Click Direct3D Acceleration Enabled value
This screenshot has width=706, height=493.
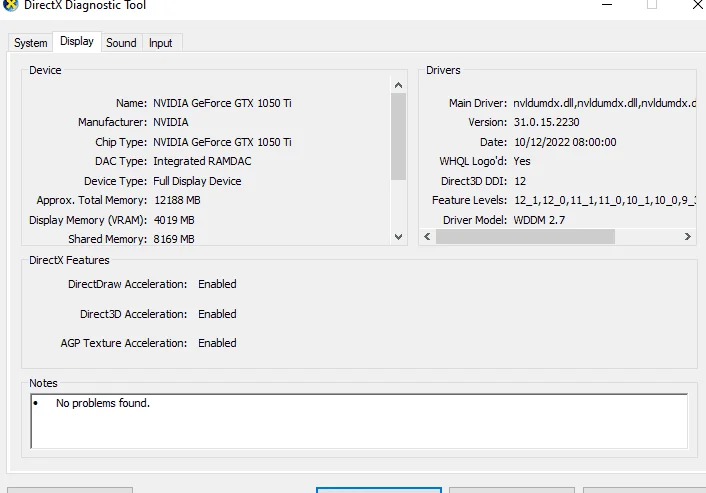pos(217,314)
